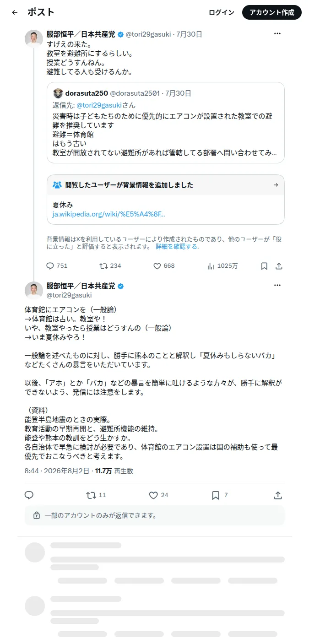Share the first post via upload icon
The width and height of the screenshot is (309, 644).
click(279, 266)
